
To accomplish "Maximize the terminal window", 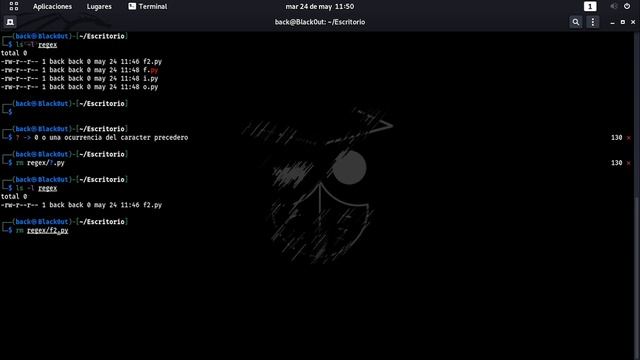I will (622, 22).
